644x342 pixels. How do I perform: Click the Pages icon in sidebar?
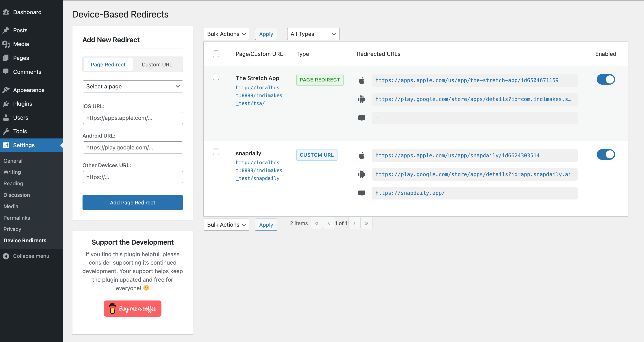[6, 58]
